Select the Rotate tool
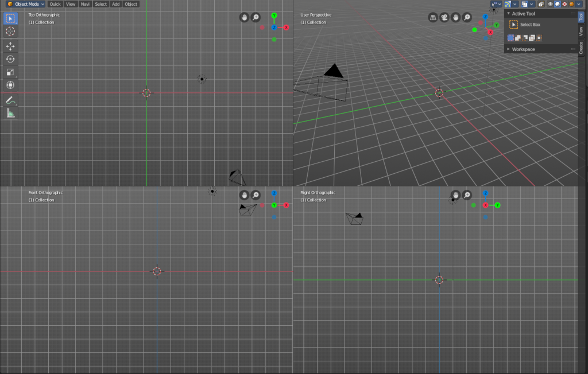 coord(10,59)
